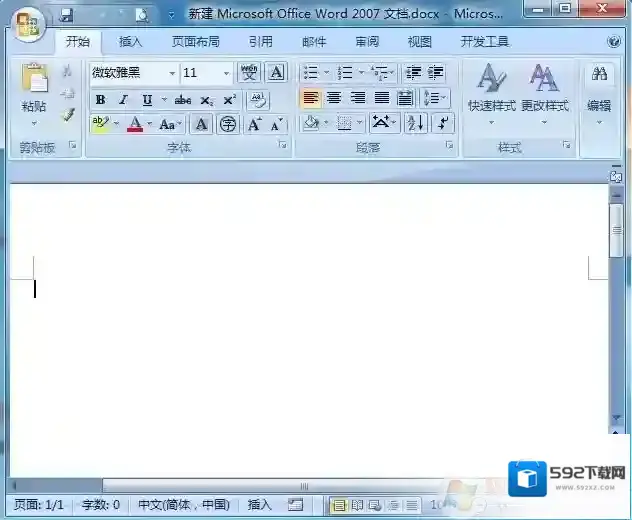
Task: Click the 字数: 0 word count in status bar
Action: tap(100, 505)
